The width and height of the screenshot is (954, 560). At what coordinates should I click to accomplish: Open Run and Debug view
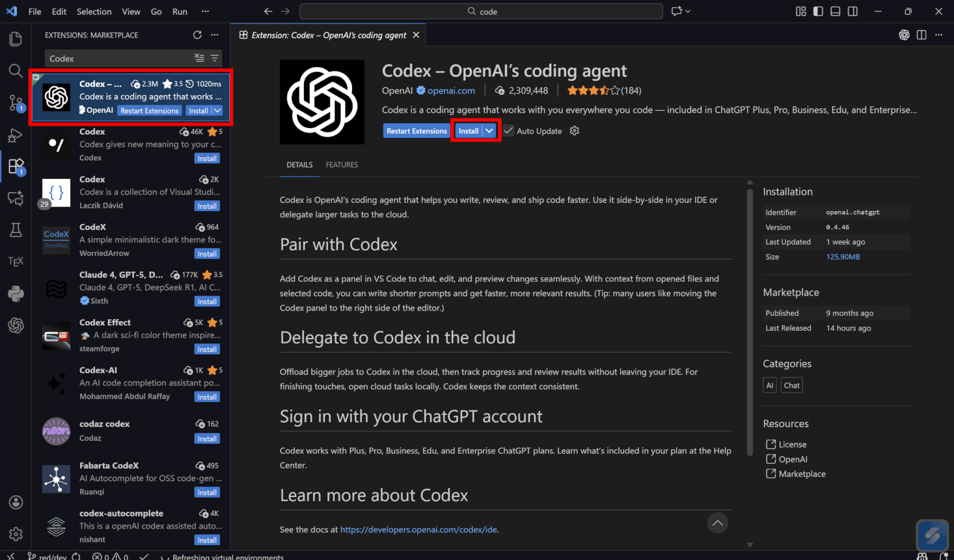15,135
